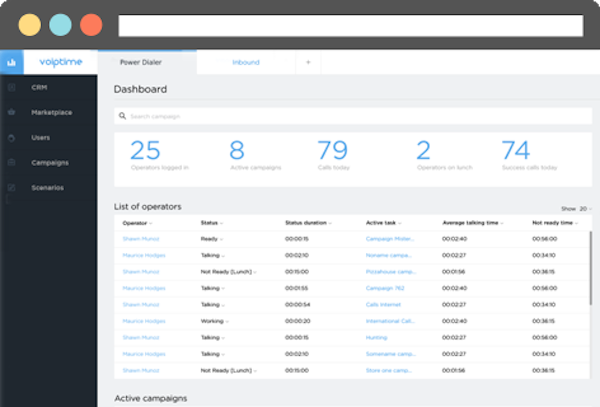Image resolution: width=600 pixels, height=407 pixels.
Task: Open the Working status dropdown
Action: tap(226, 321)
